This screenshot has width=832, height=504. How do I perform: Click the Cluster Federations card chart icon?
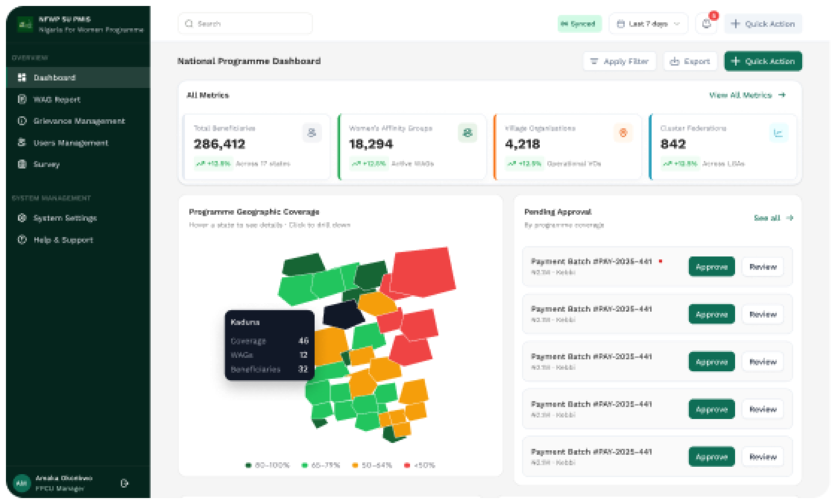(x=778, y=133)
